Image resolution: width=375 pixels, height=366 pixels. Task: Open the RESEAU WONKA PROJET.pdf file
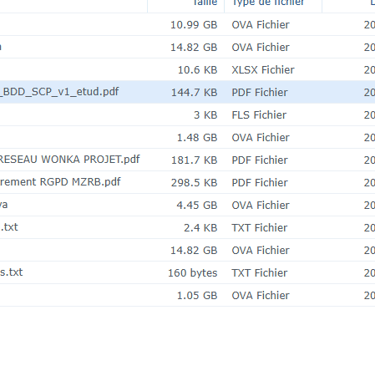[69, 159]
